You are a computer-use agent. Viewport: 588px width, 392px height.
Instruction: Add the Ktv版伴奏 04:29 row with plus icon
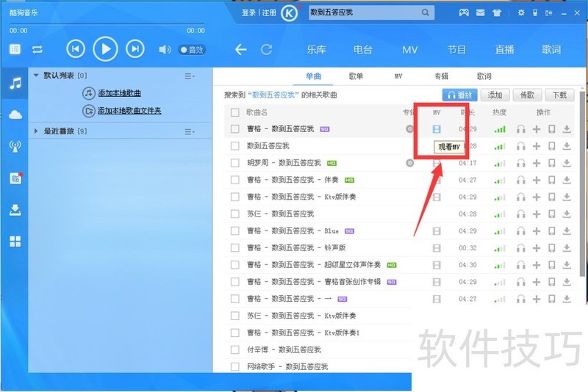click(x=537, y=197)
